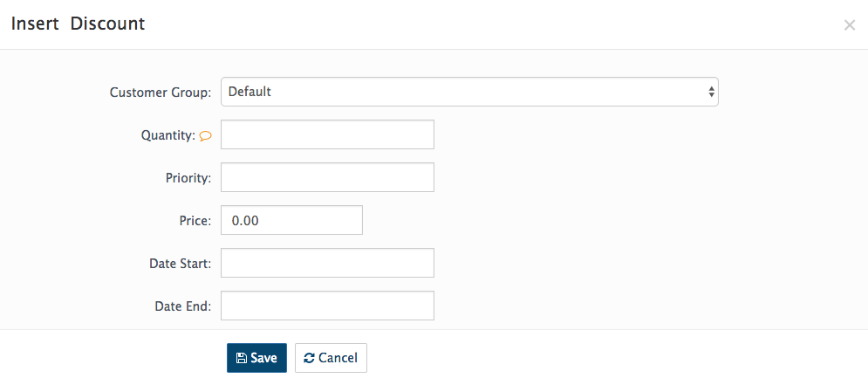Click the Date Start label
Image resolution: width=868 pixels, height=385 pixels.
[181, 263]
